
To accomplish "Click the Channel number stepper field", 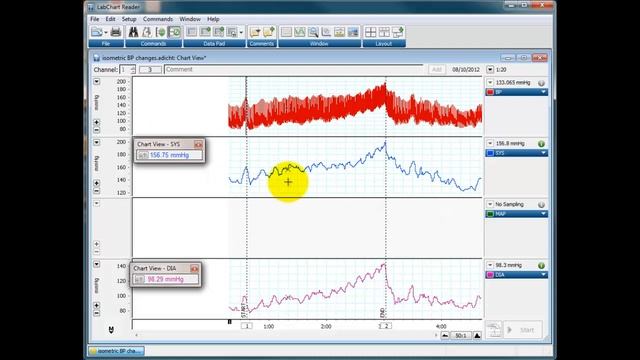I will (127, 70).
